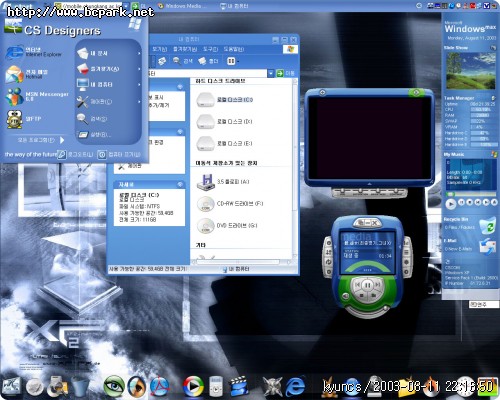The height and width of the screenshot is (400, 500).
Task: Toggle the 폴더 folders pane toolbar button
Action: coord(208,61)
